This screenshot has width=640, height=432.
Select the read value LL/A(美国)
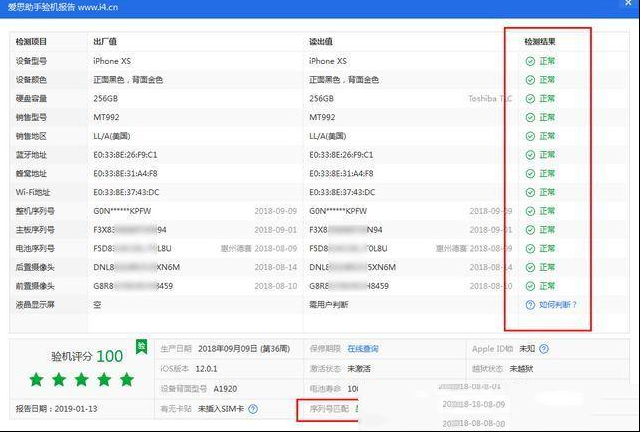328,136
